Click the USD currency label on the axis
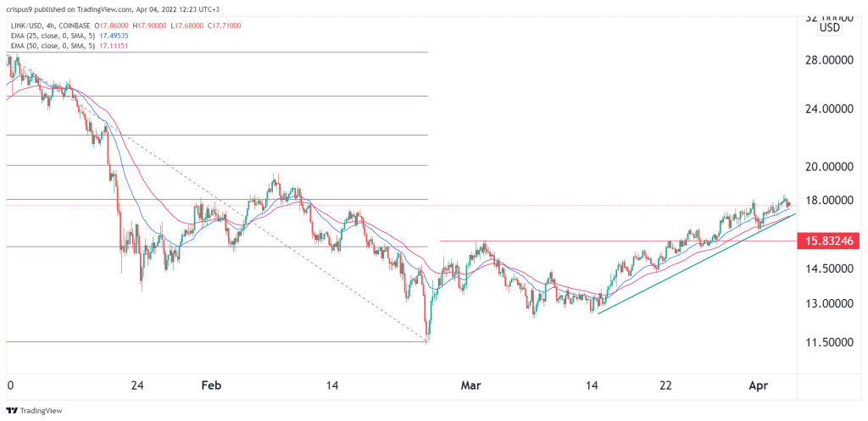This screenshot has width=868, height=421. 830,28
